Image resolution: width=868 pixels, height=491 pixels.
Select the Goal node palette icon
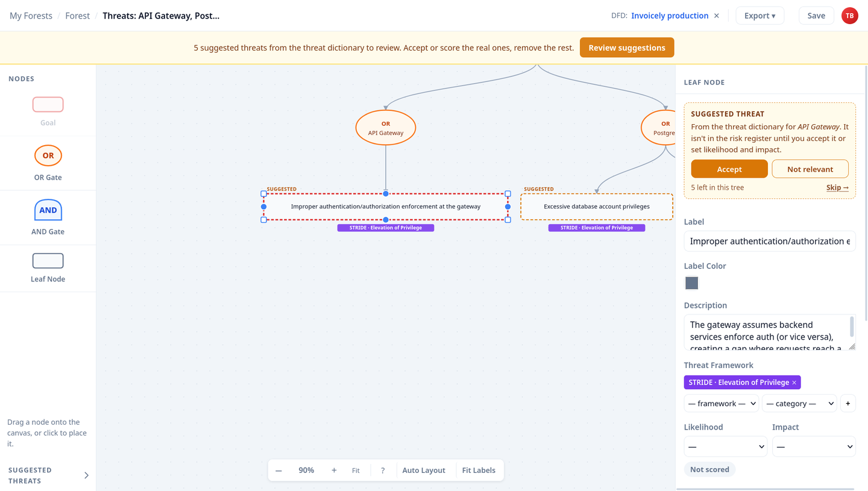click(x=48, y=105)
